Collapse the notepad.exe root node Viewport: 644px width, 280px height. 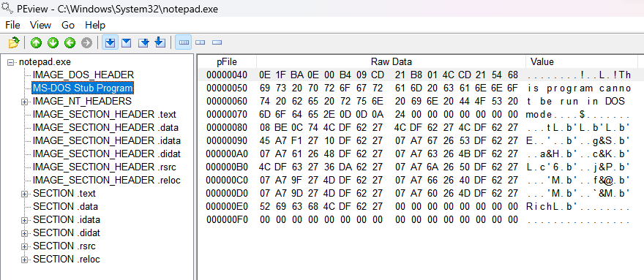(11, 62)
